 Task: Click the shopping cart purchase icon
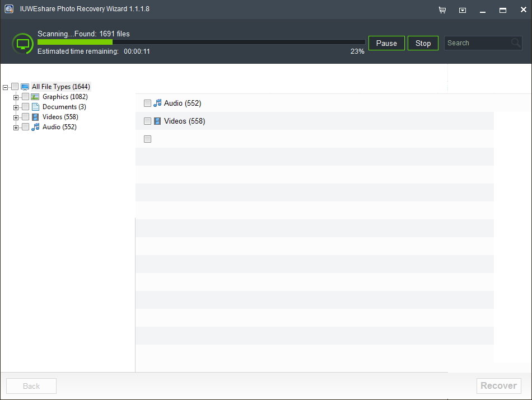click(x=442, y=10)
